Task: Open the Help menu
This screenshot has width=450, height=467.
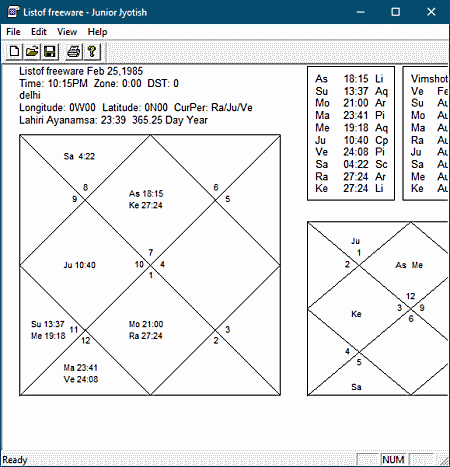Action: click(x=97, y=32)
